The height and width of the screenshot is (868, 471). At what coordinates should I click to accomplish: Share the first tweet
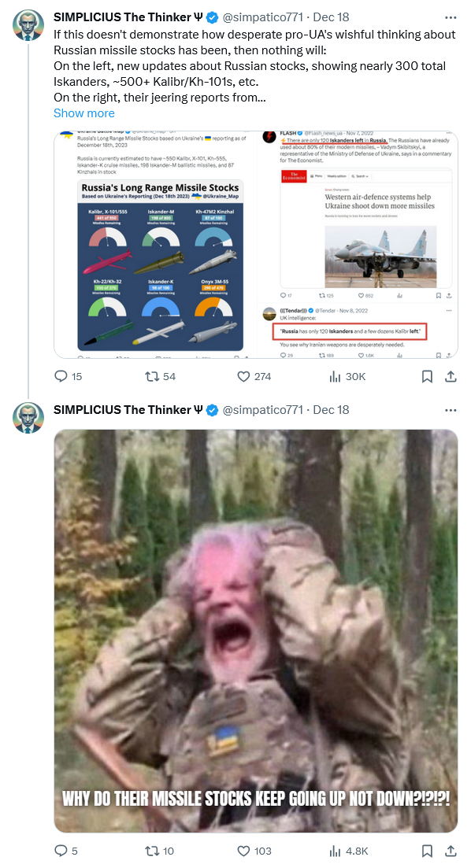451,376
